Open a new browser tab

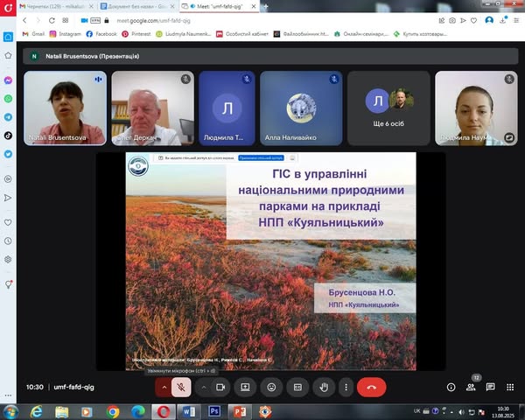coord(266,6)
